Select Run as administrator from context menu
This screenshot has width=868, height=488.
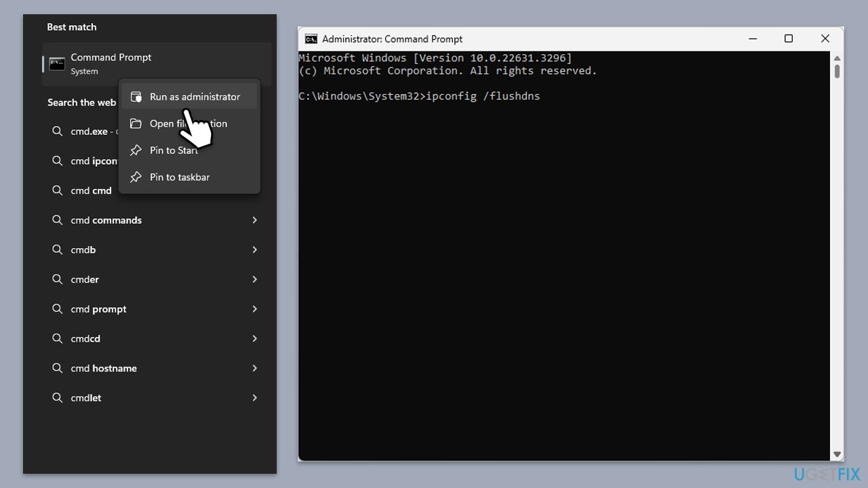coord(195,97)
